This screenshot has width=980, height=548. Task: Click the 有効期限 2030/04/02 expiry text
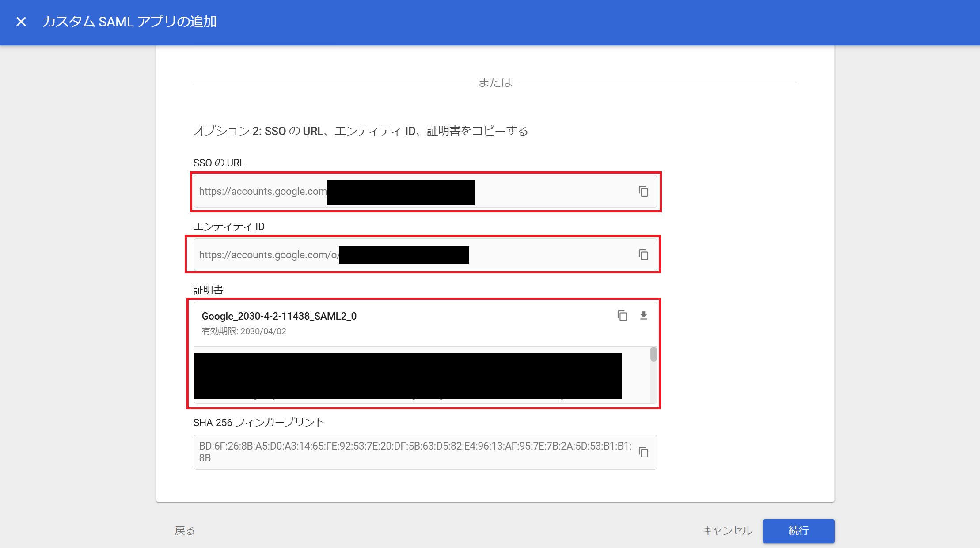tap(244, 331)
